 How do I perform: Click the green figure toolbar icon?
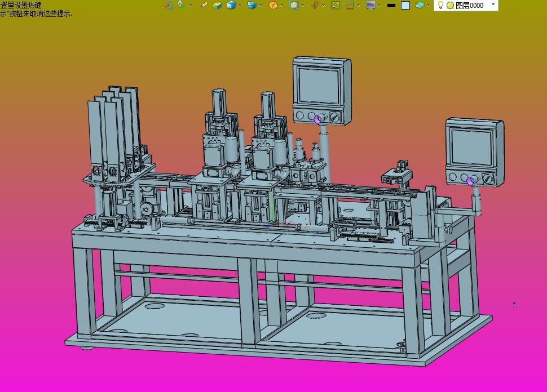click(182, 5)
